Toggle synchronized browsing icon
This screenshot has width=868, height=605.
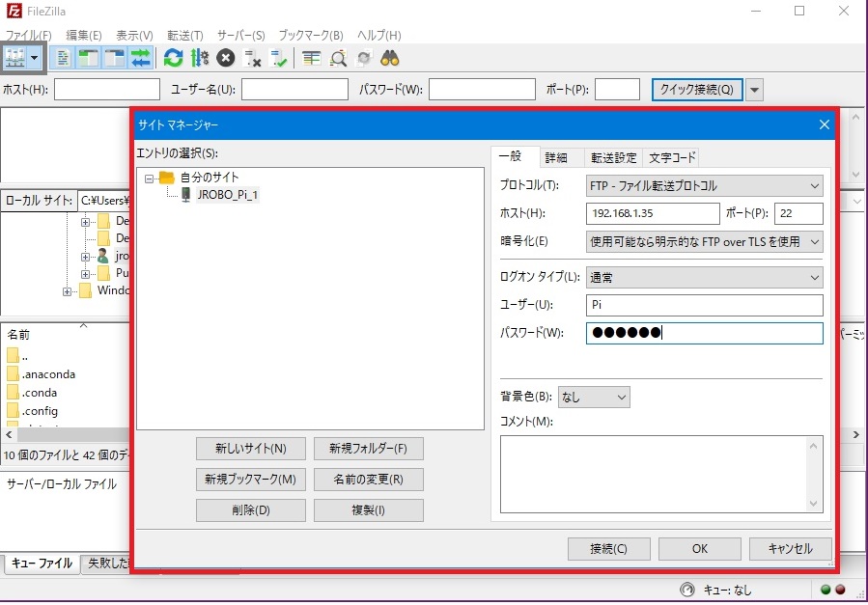[x=364, y=58]
